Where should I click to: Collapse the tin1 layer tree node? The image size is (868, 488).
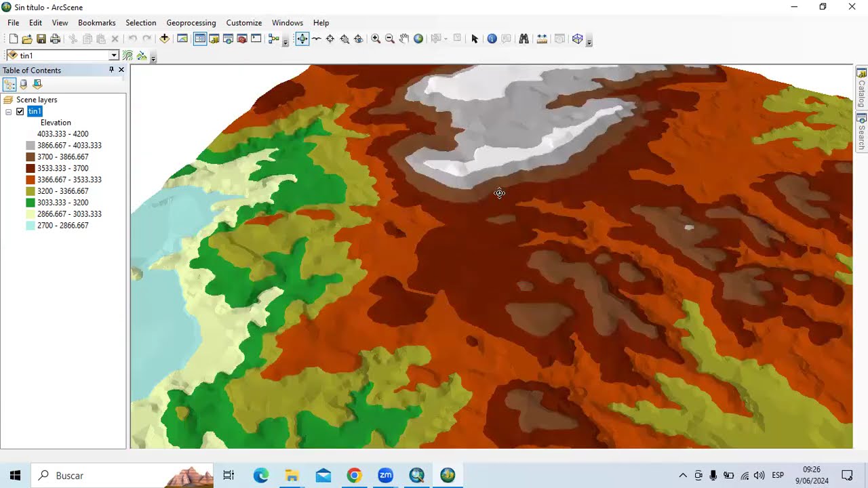click(x=8, y=112)
